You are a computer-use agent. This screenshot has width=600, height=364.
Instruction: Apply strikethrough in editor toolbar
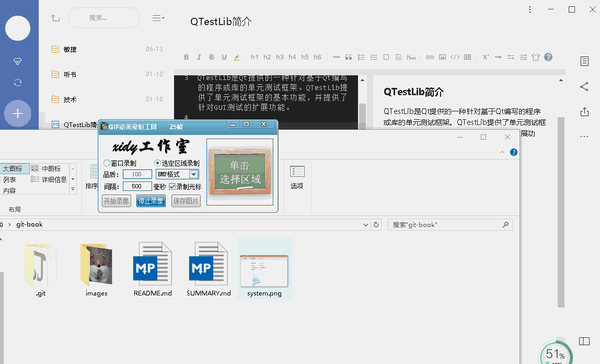[212, 57]
